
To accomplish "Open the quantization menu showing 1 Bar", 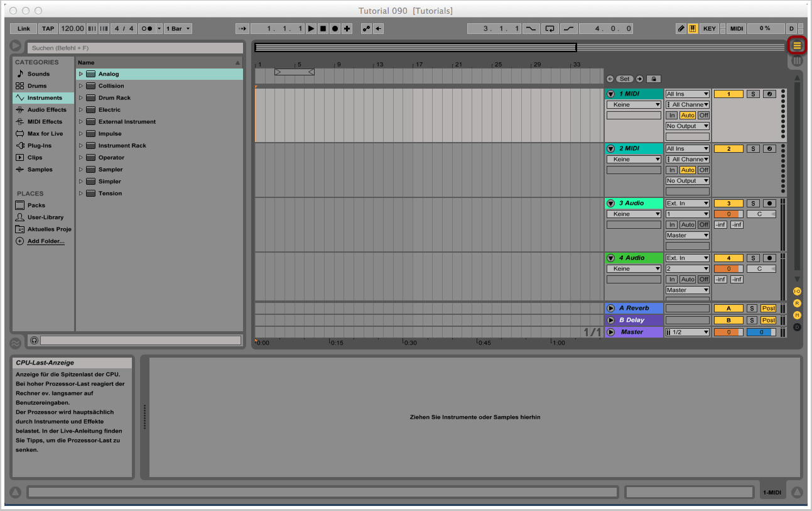I will (178, 29).
